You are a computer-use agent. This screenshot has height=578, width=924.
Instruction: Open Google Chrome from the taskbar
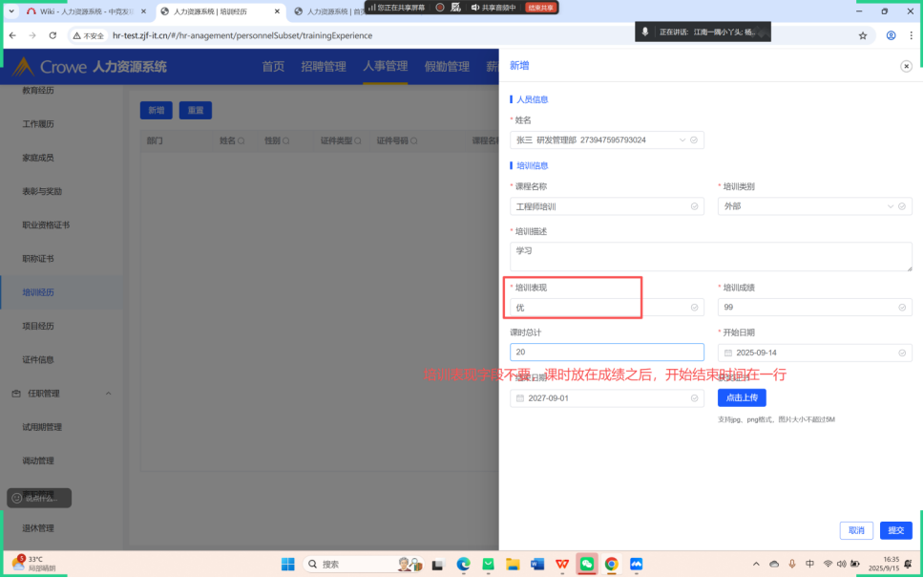611,565
